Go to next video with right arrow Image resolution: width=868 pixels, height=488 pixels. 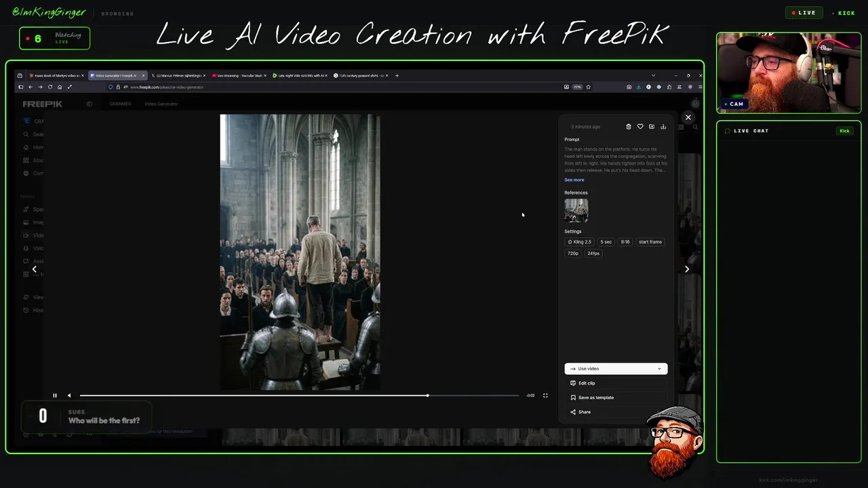click(x=687, y=269)
